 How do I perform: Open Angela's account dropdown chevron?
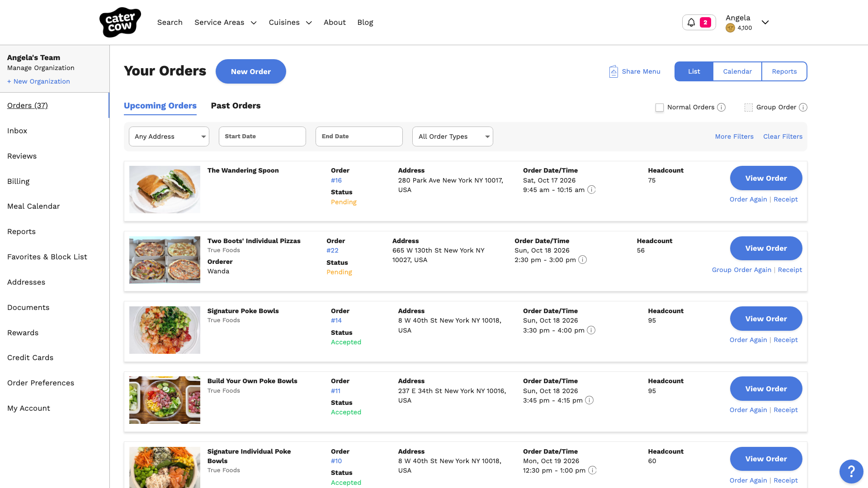[765, 22]
